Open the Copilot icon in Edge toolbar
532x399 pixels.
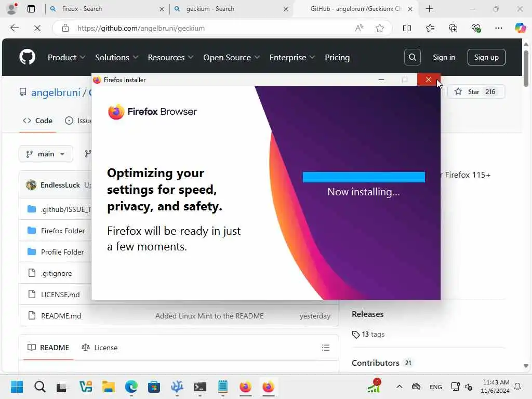pos(520,28)
